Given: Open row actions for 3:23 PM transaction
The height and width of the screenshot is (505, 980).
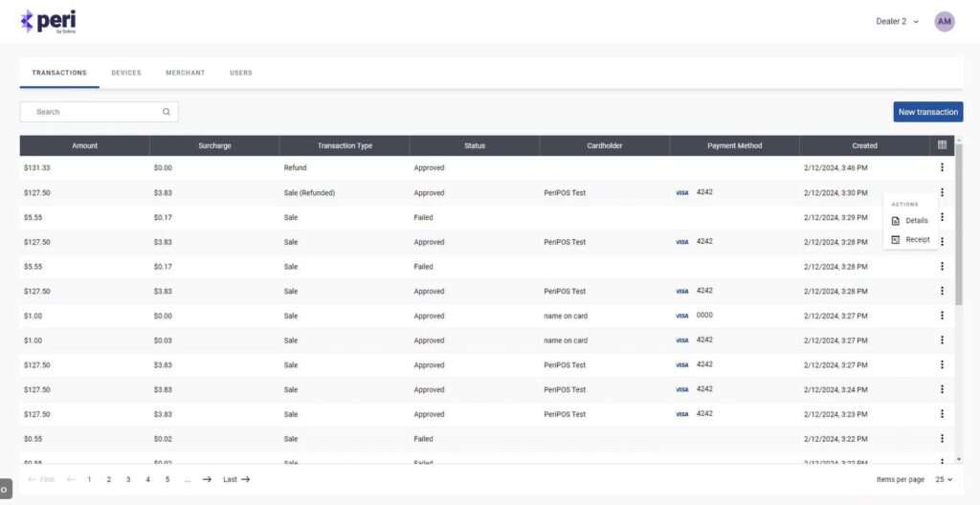Looking at the screenshot, I should pos(942,414).
